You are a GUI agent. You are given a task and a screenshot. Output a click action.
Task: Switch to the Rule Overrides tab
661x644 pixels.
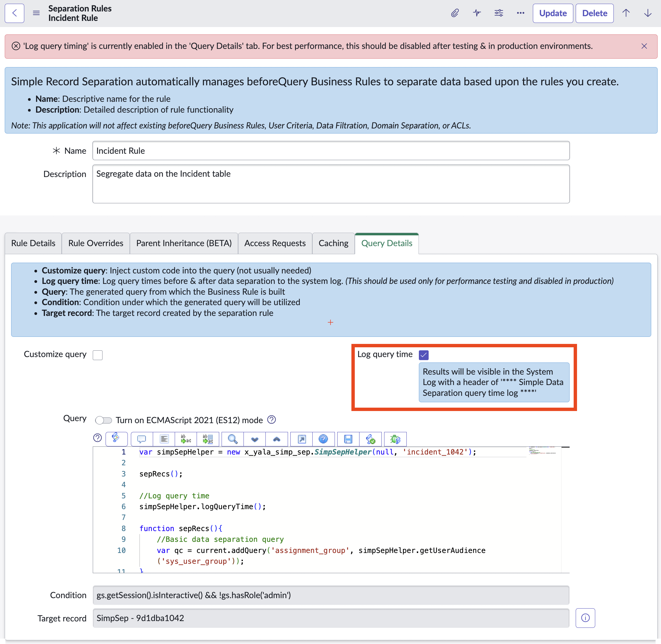(x=96, y=243)
